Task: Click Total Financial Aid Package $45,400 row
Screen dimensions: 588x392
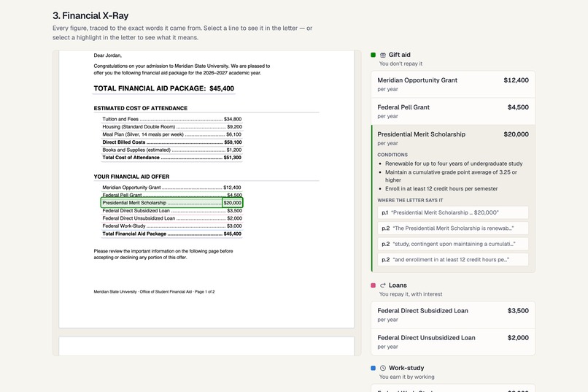Action: (172, 234)
